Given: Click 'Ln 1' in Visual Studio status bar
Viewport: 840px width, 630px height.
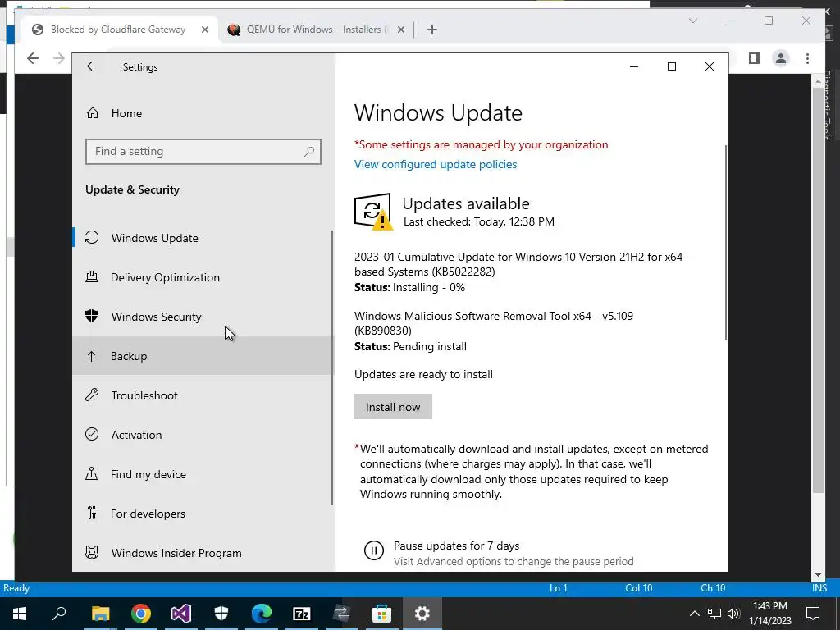Looking at the screenshot, I should [558, 588].
